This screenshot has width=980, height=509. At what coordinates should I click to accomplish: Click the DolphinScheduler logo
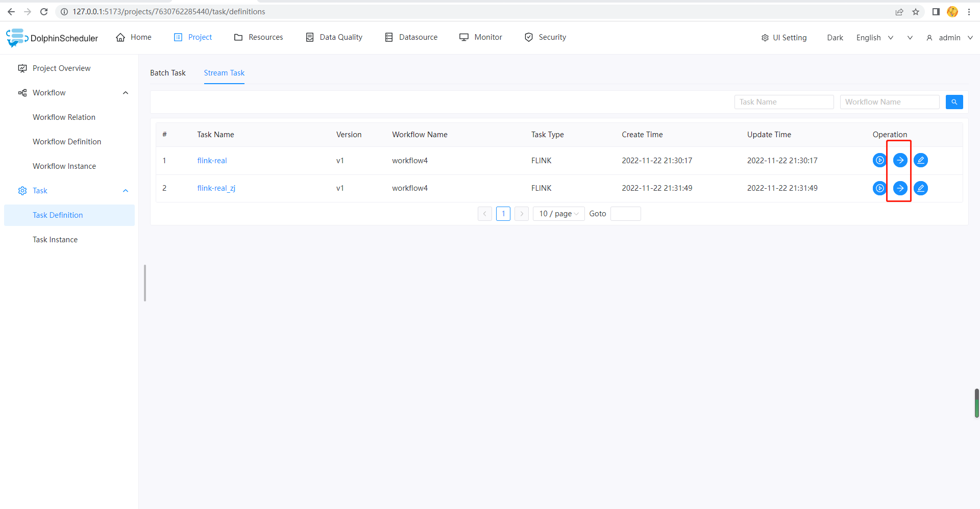click(52, 38)
